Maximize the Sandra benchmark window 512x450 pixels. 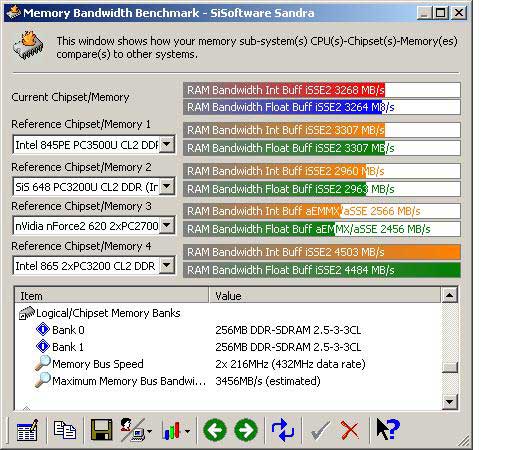click(x=440, y=13)
